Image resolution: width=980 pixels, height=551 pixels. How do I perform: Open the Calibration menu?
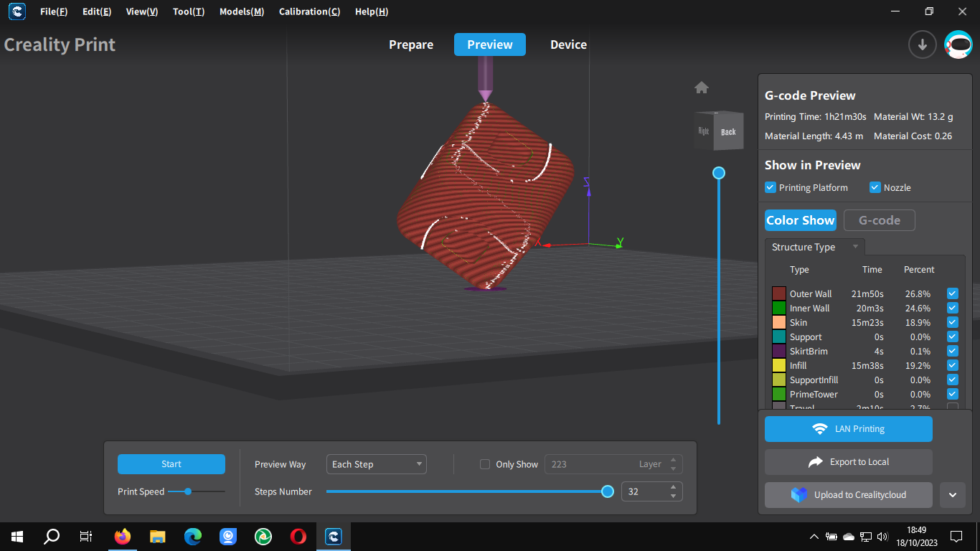(309, 11)
